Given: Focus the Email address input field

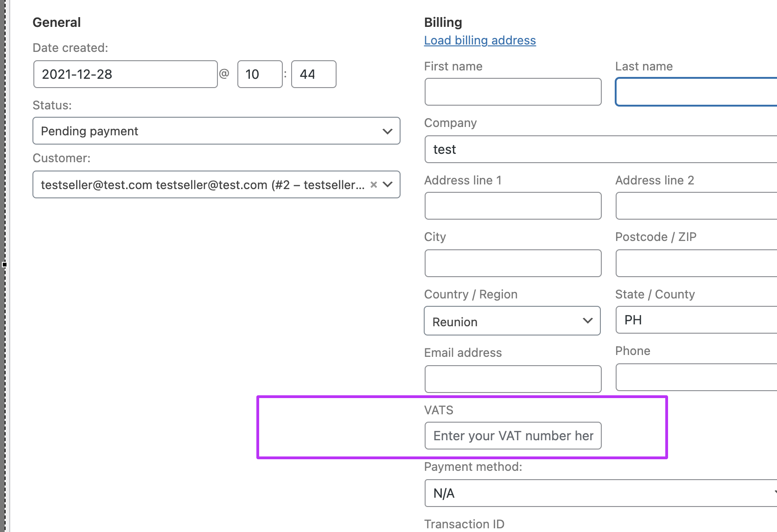Looking at the screenshot, I should [x=513, y=379].
